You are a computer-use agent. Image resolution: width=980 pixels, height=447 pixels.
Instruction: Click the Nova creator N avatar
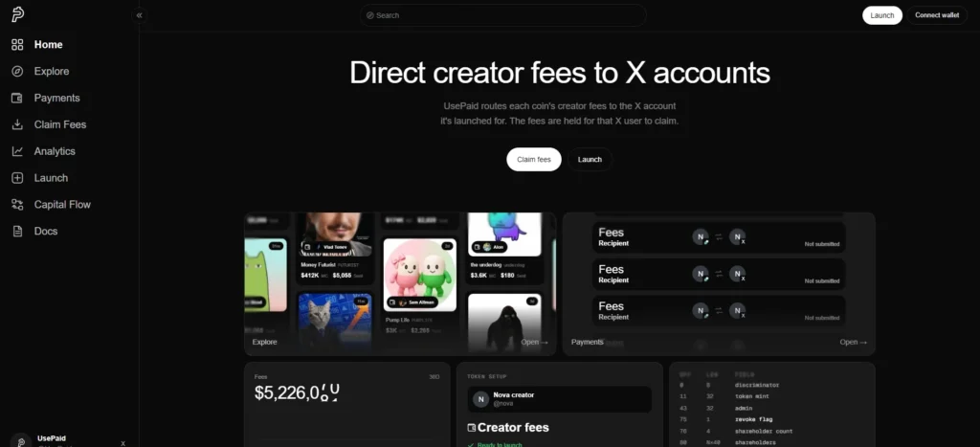click(480, 399)
